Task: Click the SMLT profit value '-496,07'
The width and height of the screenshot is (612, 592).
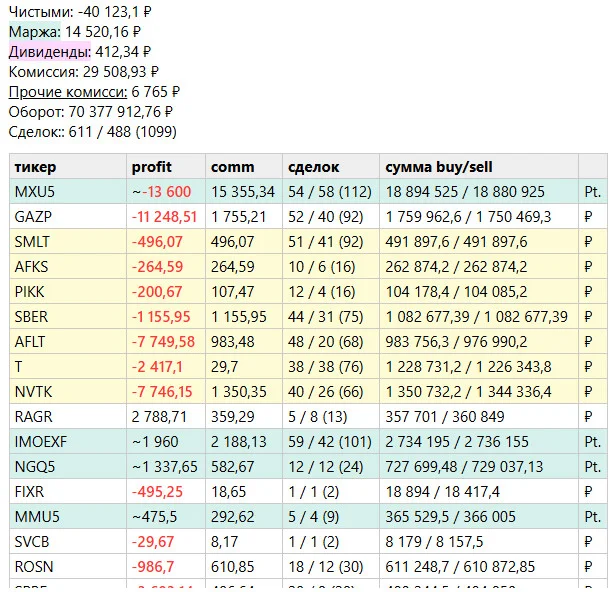Action: [x=157, y=242]
